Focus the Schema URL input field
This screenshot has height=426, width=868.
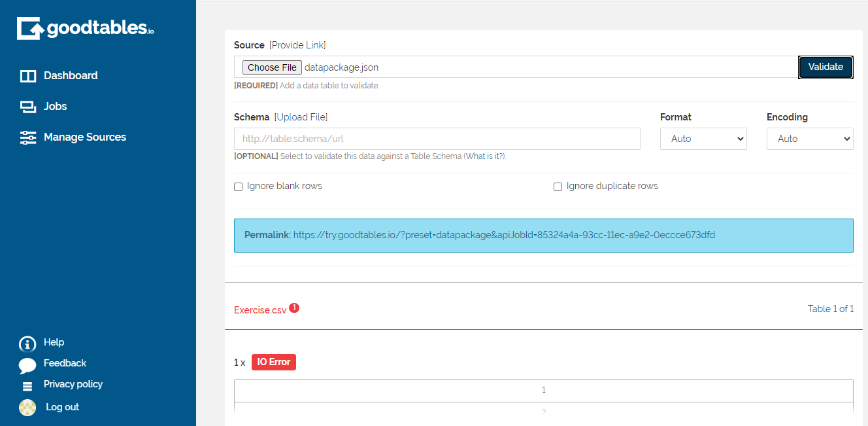pyautogui.click(x=437, y=139)
